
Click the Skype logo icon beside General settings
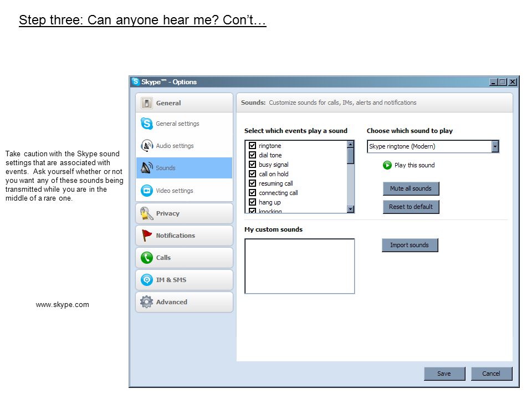click(146, 124)
